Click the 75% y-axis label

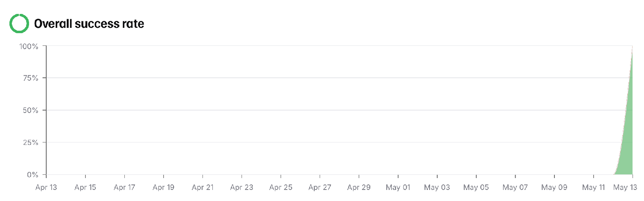(x=30, y=78)
